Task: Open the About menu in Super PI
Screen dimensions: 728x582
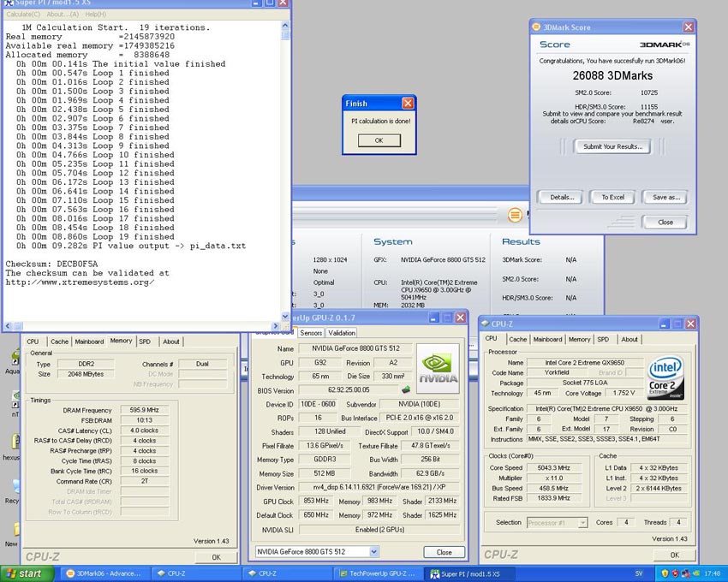Action: (63, 15)
